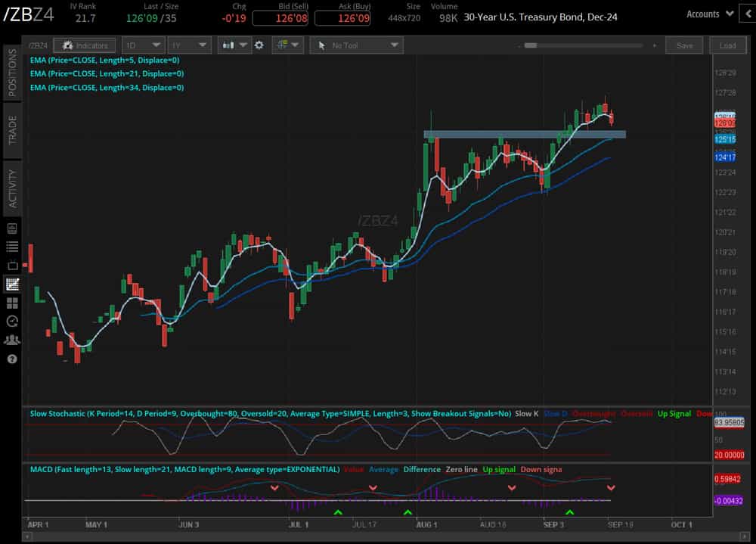Open the people community icon in sidebar
The height and width of the screenshot is (544, 756).
[12, 340]
